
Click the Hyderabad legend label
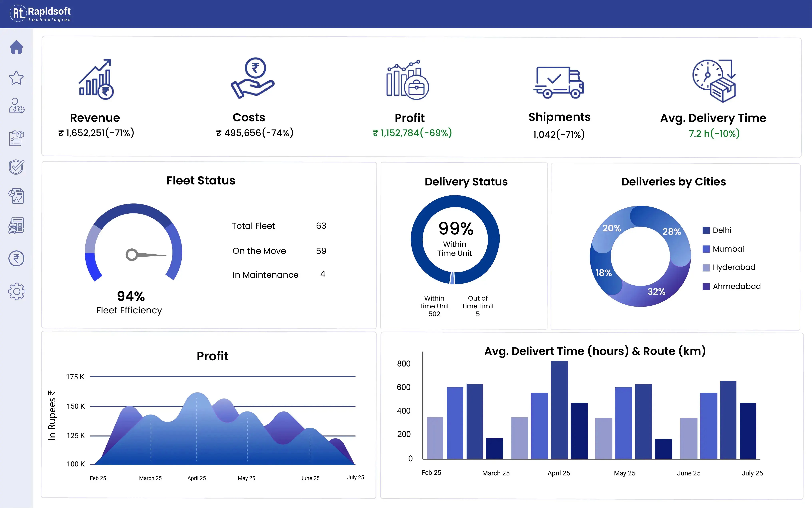(x=734, y=267)
